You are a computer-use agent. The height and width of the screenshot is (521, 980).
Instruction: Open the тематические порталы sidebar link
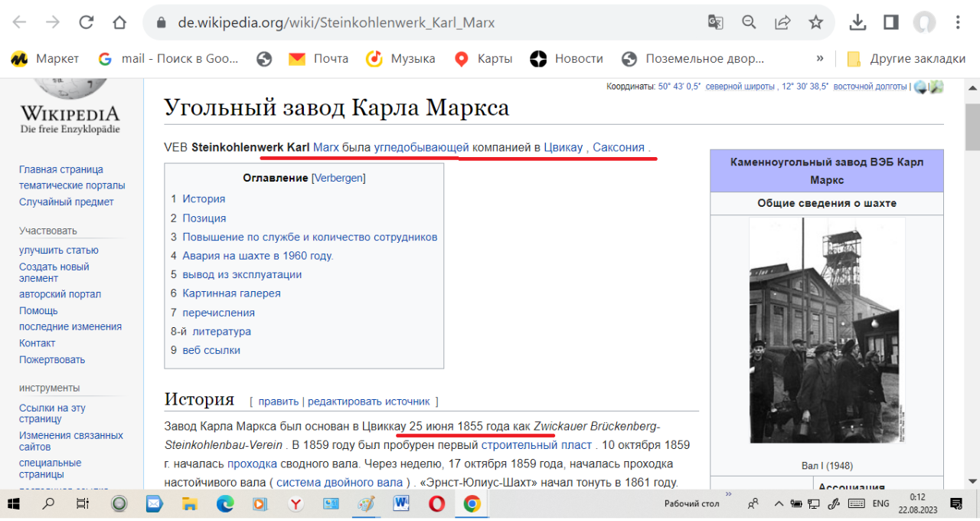click(x=72, y=185)
